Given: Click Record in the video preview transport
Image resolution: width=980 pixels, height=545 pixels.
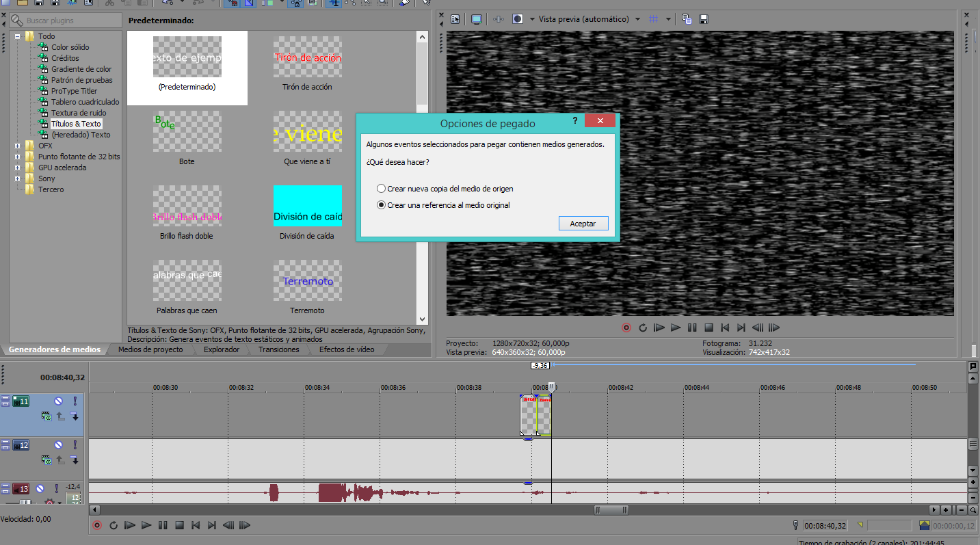Looking at the screenshot, I should pos(626,328).
